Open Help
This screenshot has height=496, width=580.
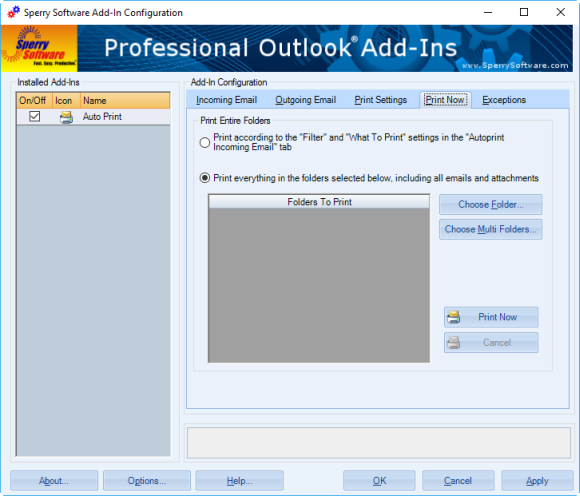click(239, 480)
